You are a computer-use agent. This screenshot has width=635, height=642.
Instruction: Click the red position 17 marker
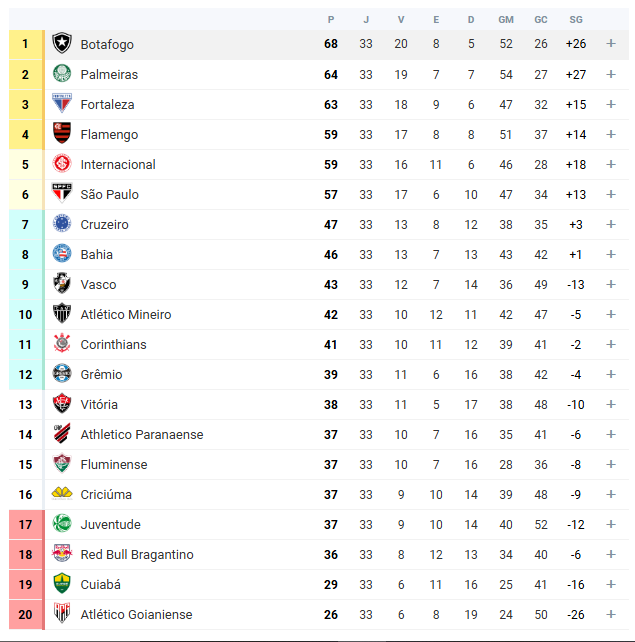click(26, 524)
